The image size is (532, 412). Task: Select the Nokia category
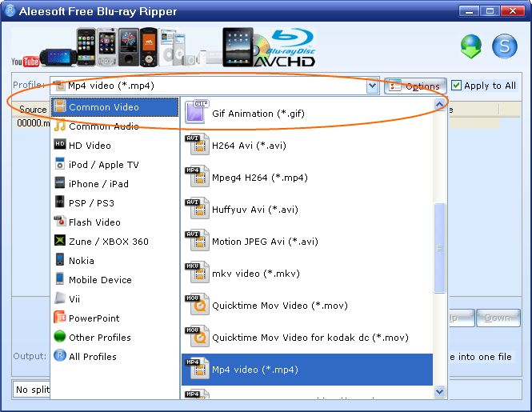pyautogui.click(x=114, y=260)
